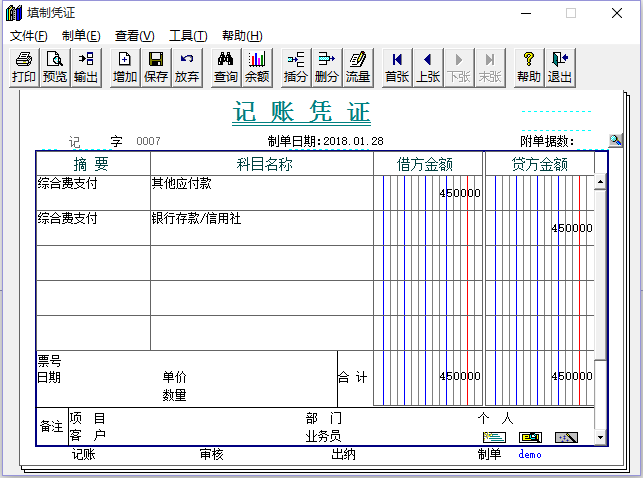Click the 打印 (Print) toolbar icon
This screenshot has width=643, height=478.
pyautogui.click(x=24, y=67)
